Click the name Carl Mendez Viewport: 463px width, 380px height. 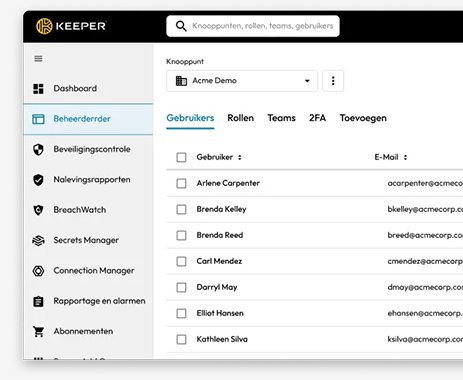(219, 261)
